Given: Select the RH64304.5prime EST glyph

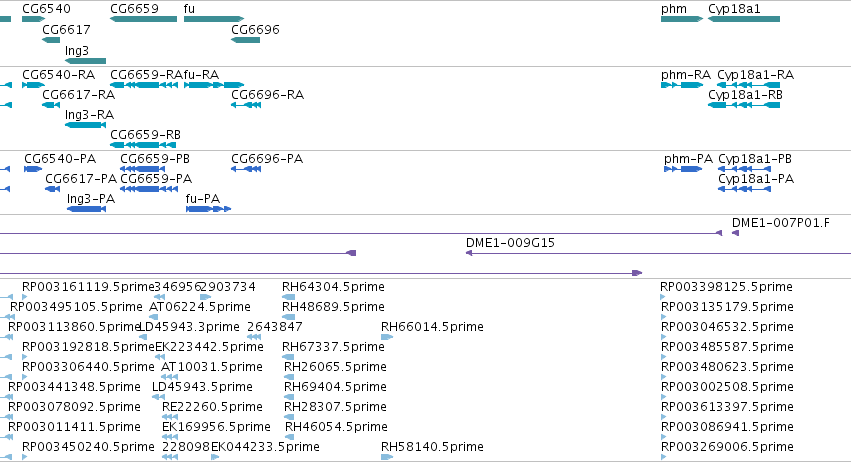Looking at the screenshot, I should coord(288,297).
